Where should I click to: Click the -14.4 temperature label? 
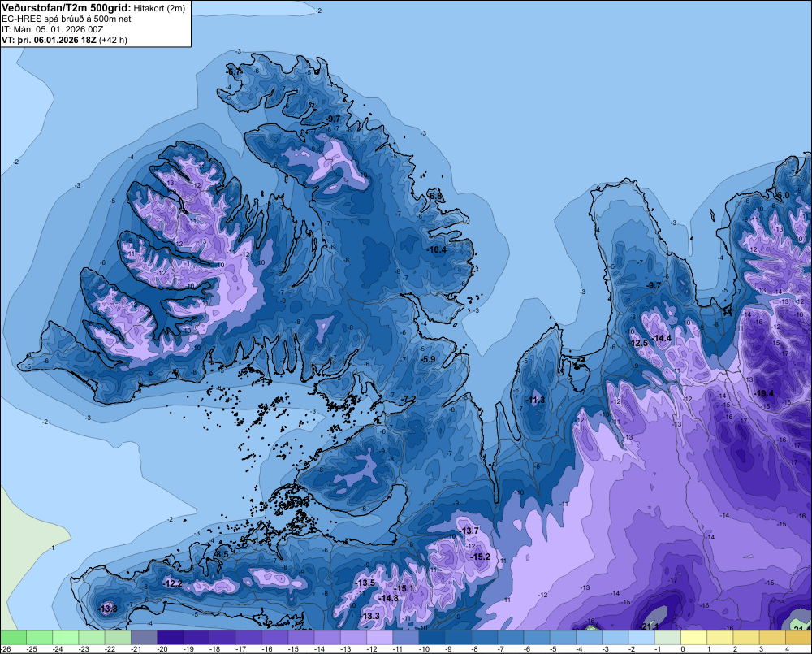661,338
